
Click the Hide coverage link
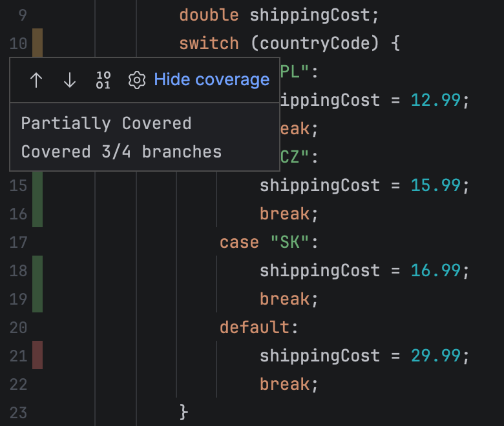pos(212,79)
